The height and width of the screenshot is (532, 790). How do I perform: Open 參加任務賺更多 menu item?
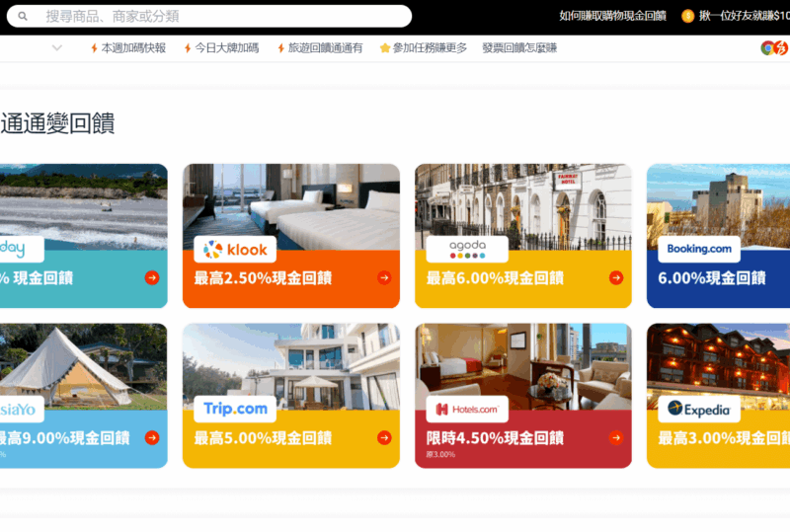pyautogui.click(x=430, y=47)
